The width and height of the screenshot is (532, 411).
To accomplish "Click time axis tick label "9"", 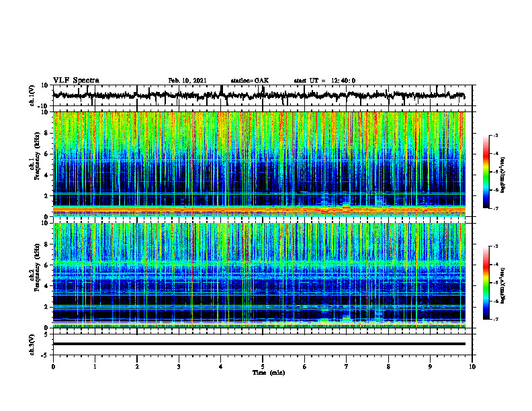I will coord(430,367).
